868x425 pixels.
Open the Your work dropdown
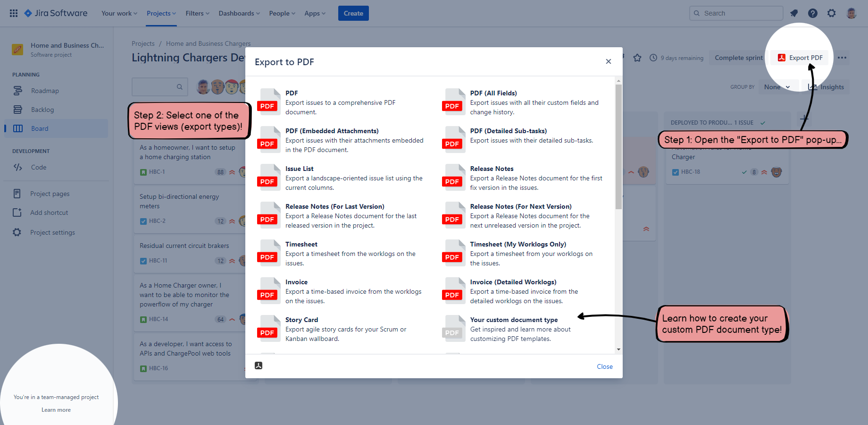point(119,13)
